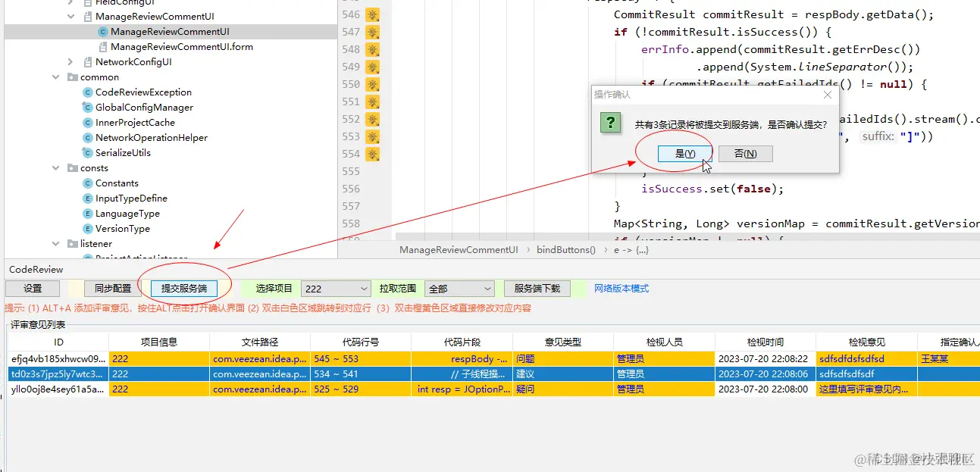Screen dimensions: 980x472
Task: Click the class icon beside SerializeUtils
Action: (x=88, y=153)
